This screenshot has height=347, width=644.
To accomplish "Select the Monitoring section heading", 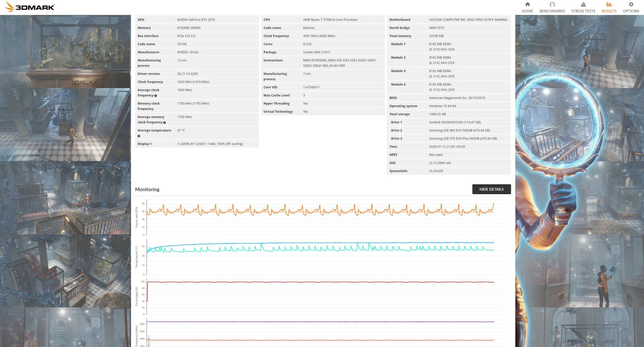I will (x=147, y=189).
